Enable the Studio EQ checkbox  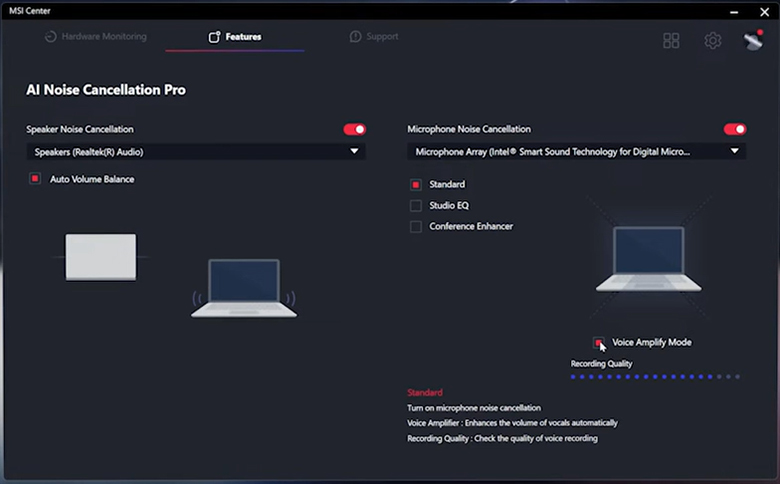(416, 205)
